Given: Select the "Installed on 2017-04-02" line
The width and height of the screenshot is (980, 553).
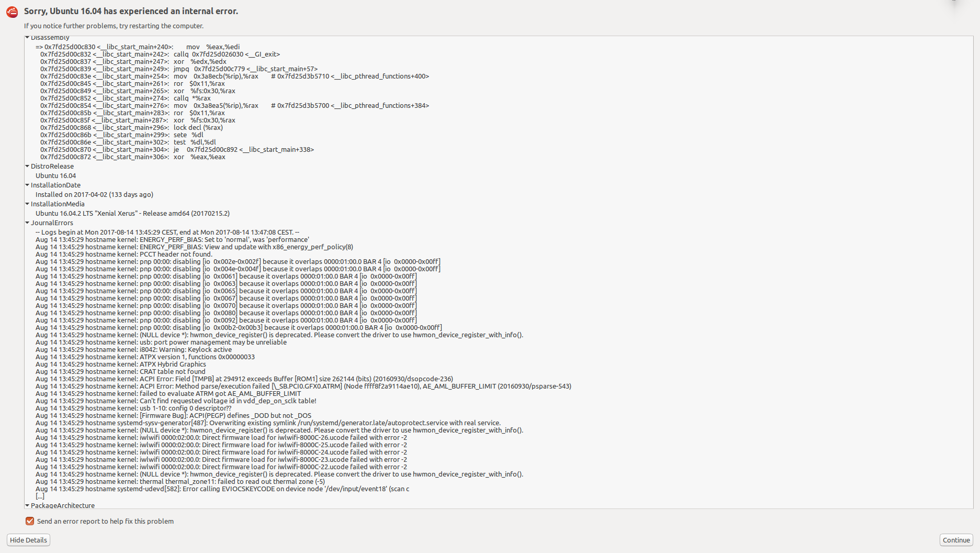Looking at the screenshot, I should coord(94,195).
